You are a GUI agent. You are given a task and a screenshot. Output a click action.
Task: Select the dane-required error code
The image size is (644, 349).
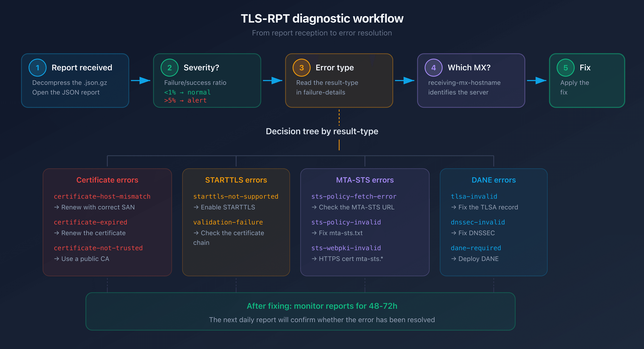[x=476, y=248]
